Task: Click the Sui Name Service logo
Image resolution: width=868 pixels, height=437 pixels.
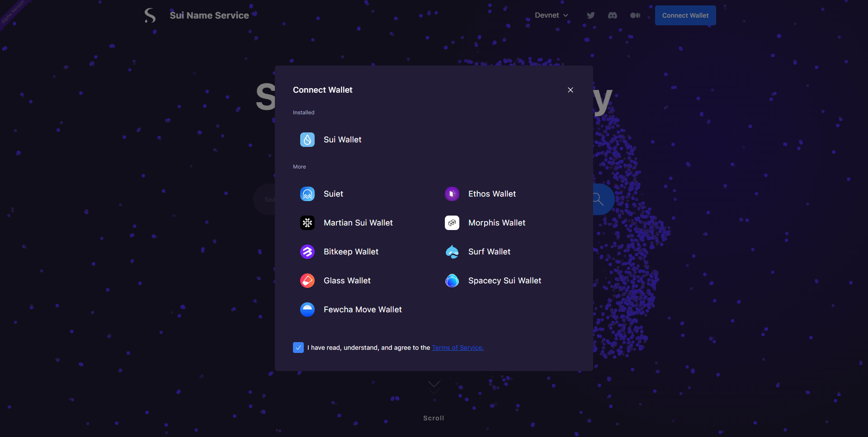Action: click(150, 15)
